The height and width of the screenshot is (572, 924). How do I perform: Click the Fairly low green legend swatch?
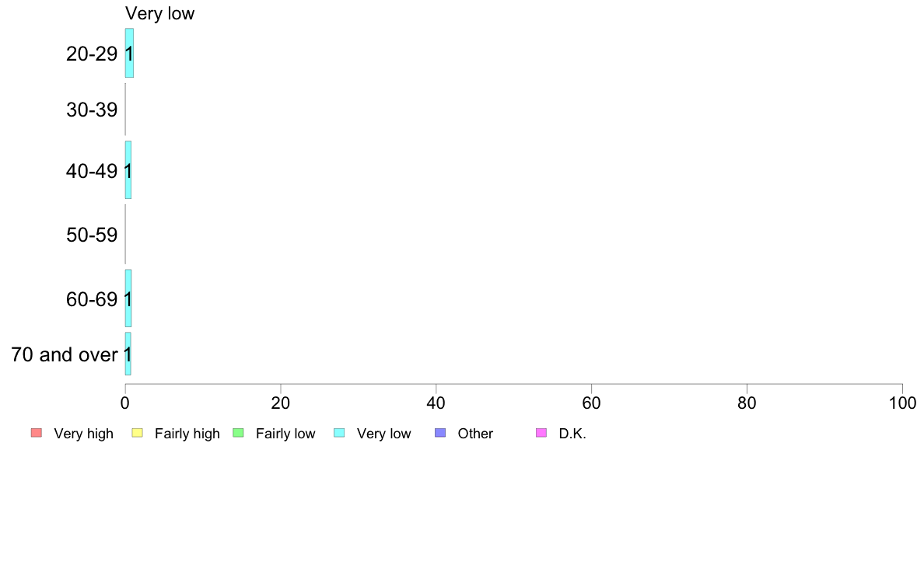coord(238,433)
